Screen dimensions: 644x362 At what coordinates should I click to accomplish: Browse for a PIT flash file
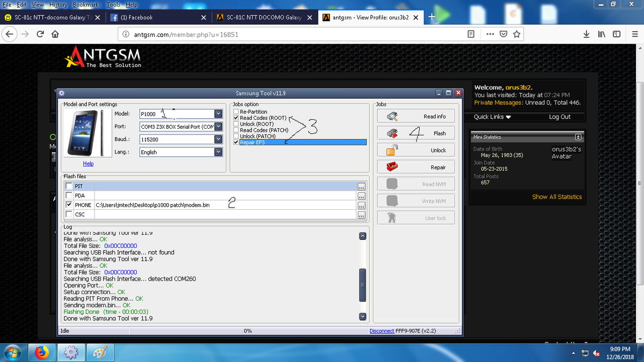click(361, 187)
